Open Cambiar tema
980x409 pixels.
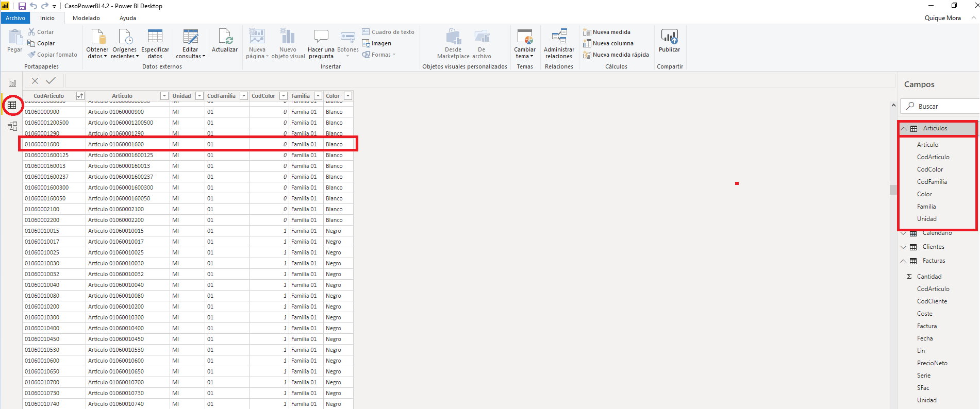click(525, 44)
